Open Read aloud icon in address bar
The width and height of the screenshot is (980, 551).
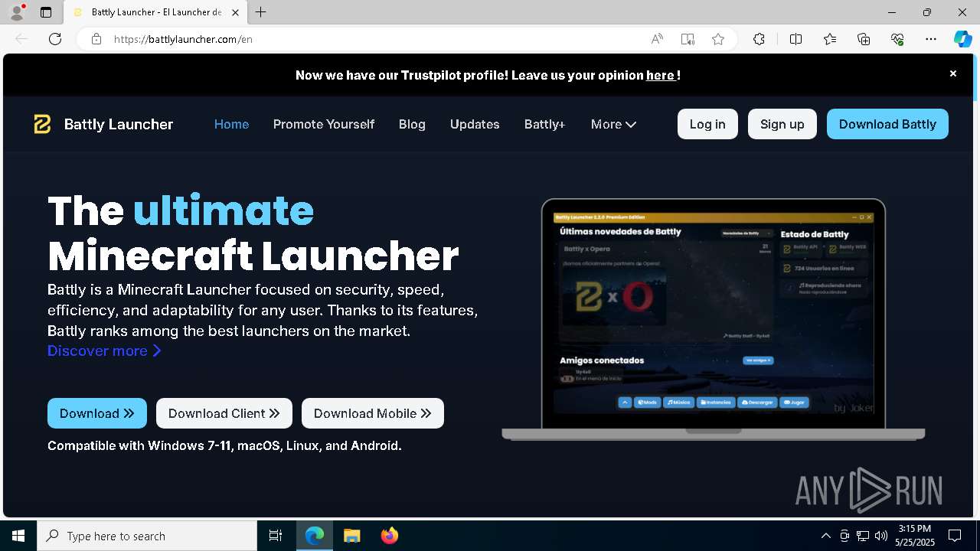(657, 39)
